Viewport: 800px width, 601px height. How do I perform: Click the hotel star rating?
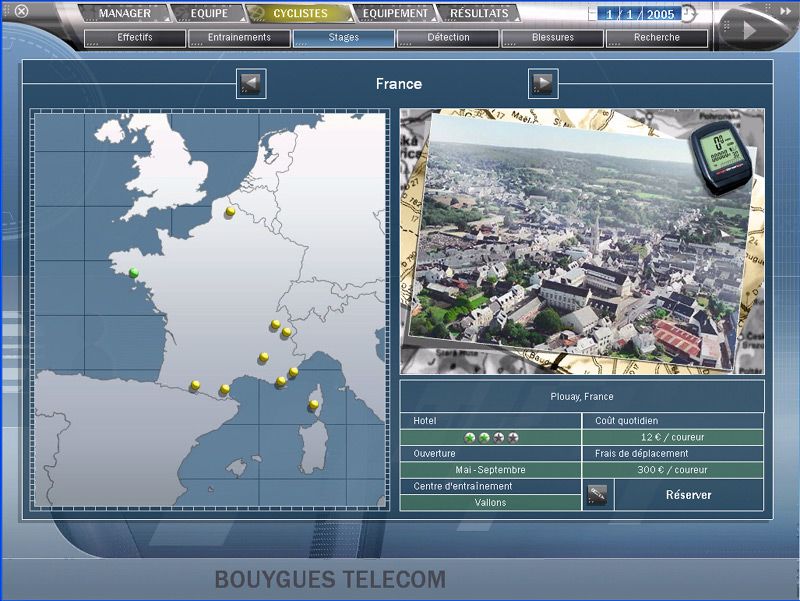pos(491,437)
